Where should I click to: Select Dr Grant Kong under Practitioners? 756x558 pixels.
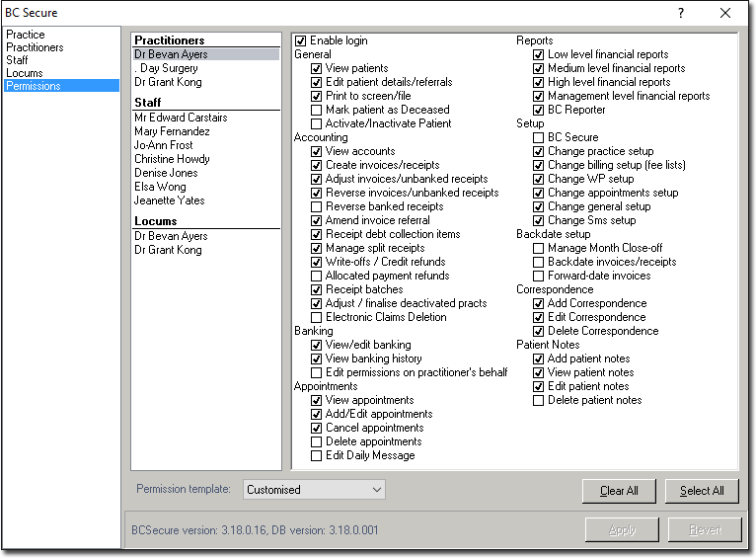[168, 82]
